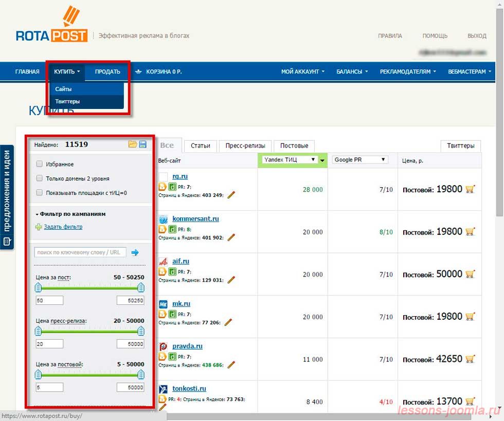This screenshot has height=421, width=504.
Task: Click the orange B icon under rg.ru
Action: [163, 187]
